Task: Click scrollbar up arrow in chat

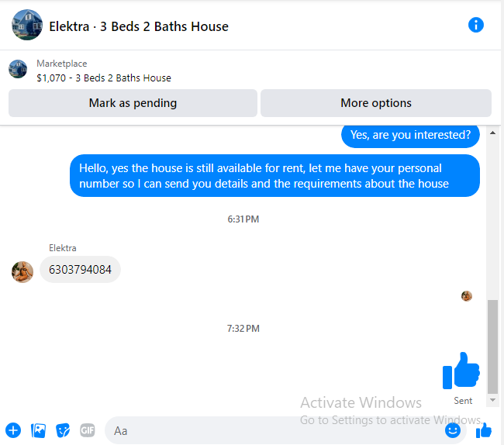Action: click(492, 133)
